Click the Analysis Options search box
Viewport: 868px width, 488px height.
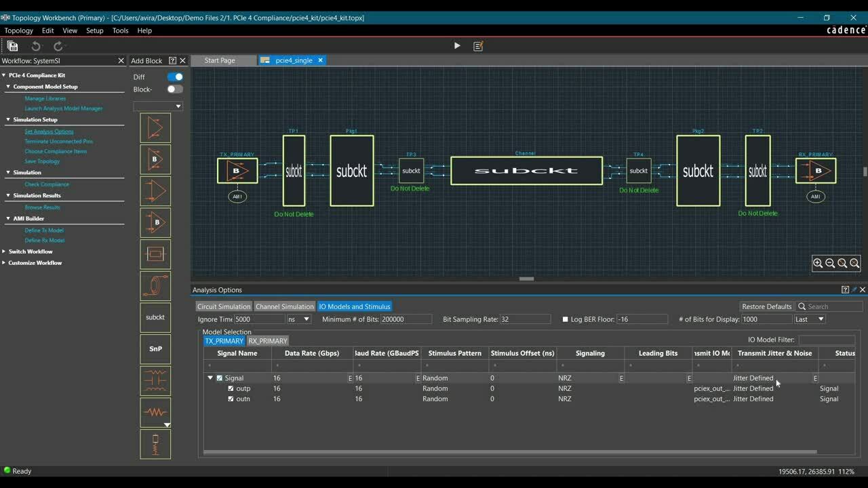click(829, 306)
